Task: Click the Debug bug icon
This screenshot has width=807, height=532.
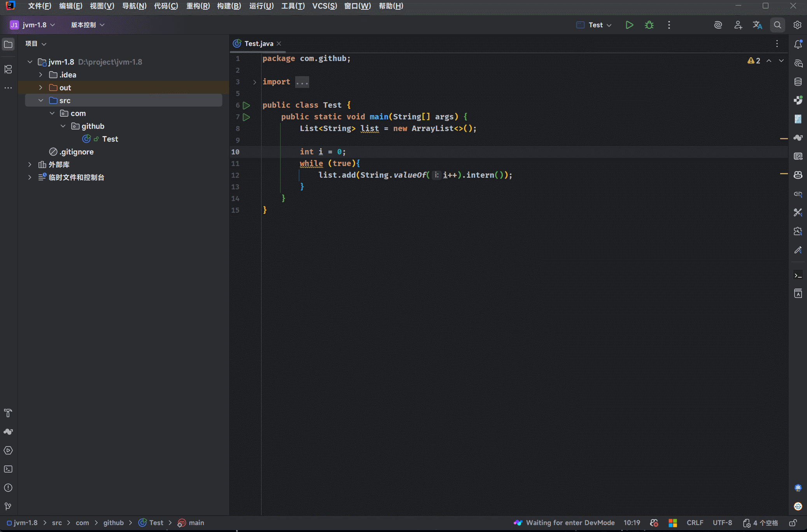Action: pos(649,25)
